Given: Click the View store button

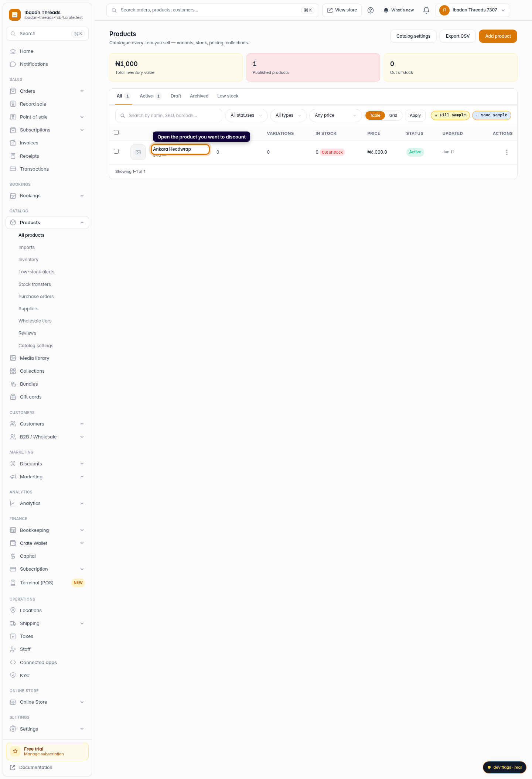Looking at the screenshot, I should tap(342, 10).
